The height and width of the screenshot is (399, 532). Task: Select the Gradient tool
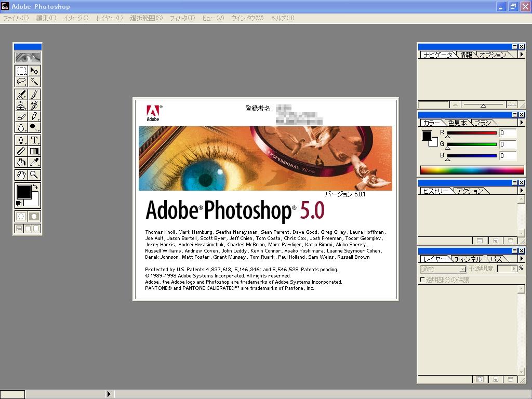[34, 151]
